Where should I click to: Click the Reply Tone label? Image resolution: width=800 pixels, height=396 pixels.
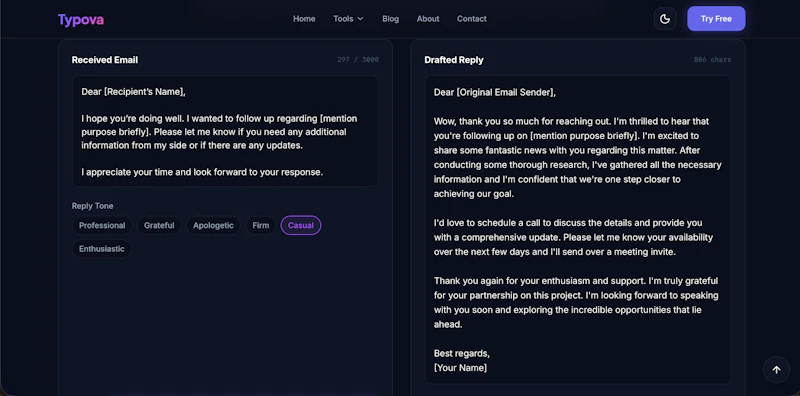coord(92,206)
